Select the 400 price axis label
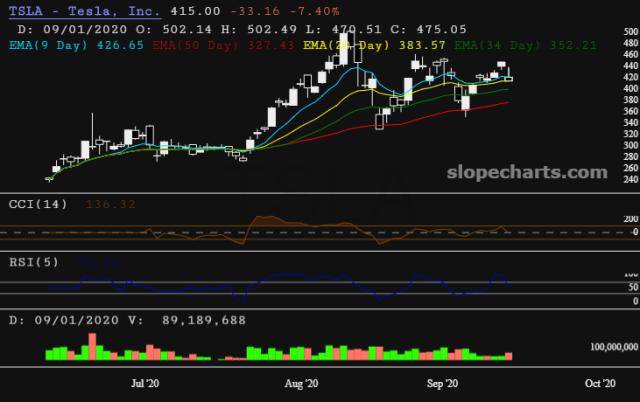Image resolution: width=640 pixels, height=402 pixels. [x=631, y=88]
